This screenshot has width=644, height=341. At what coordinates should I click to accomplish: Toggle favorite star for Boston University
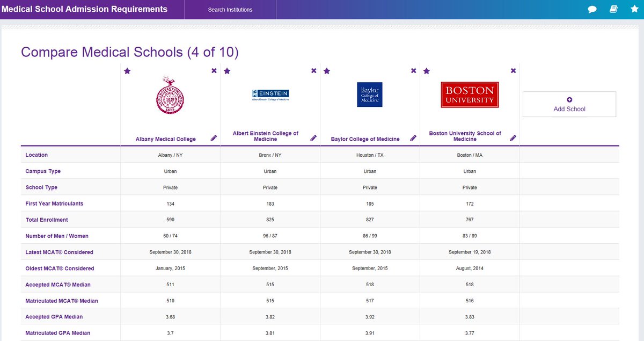pyautogui.click(x=427, y=71)
